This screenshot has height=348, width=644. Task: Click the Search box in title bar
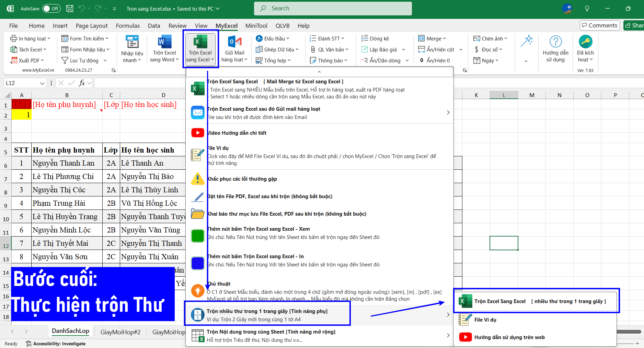pyautogui.click(x=333, y=9)
